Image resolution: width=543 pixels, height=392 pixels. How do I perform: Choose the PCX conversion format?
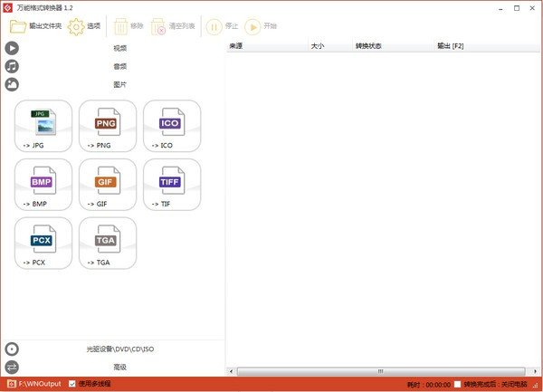pyautogui.click(x=44, y=243)
